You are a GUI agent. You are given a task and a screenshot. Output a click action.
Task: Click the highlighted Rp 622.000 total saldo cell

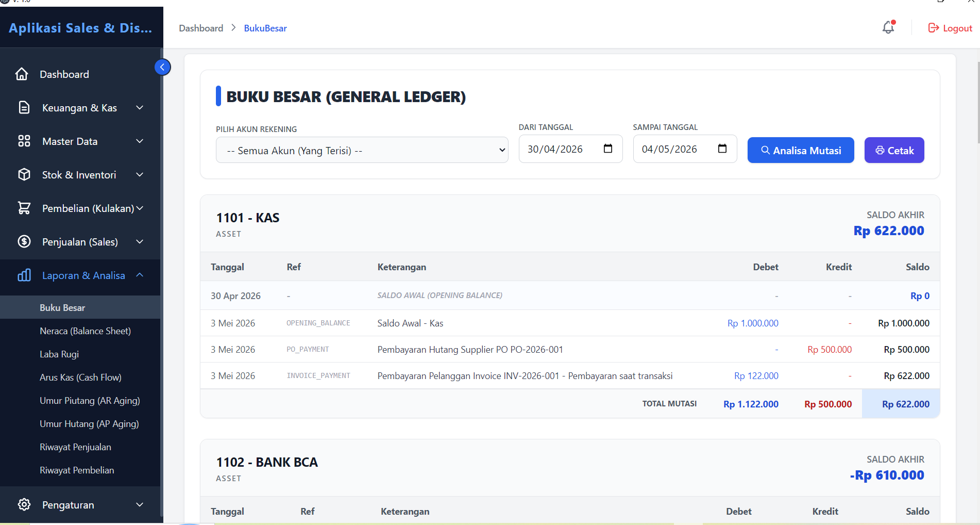pos(901,404)
